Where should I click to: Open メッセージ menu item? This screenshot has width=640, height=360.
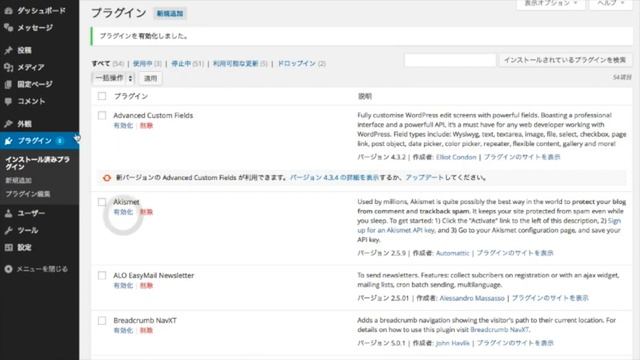pos(35,28)
